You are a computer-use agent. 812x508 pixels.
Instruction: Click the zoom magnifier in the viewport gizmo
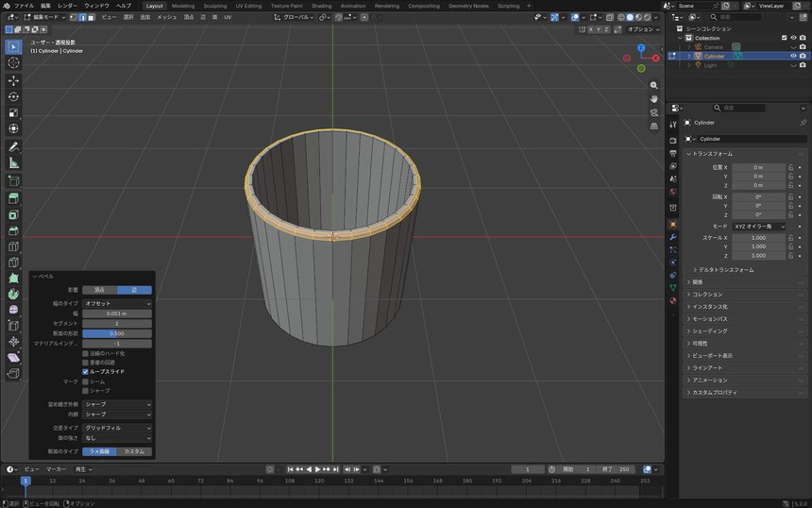click(x=654, y=85)
